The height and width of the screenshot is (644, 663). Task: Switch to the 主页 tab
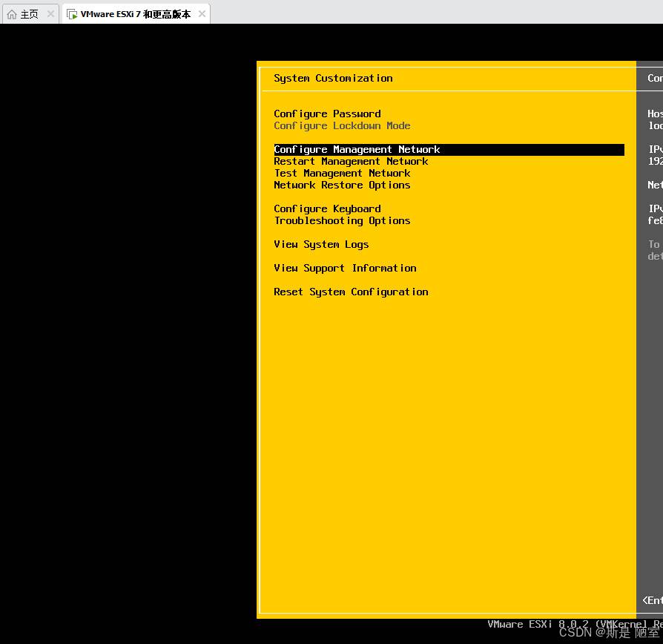pyautogui.click(x=30, y=14)
